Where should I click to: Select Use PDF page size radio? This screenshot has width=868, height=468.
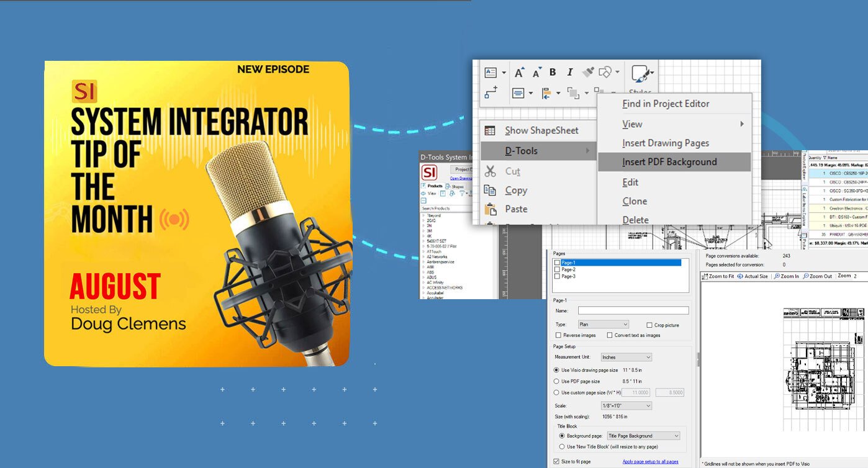pos(556,381)
